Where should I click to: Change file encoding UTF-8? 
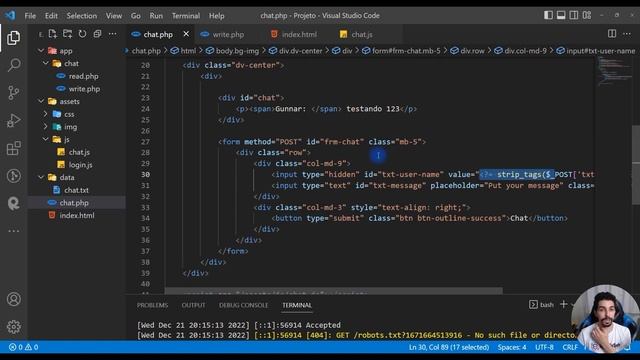click(x=544, y=347)
